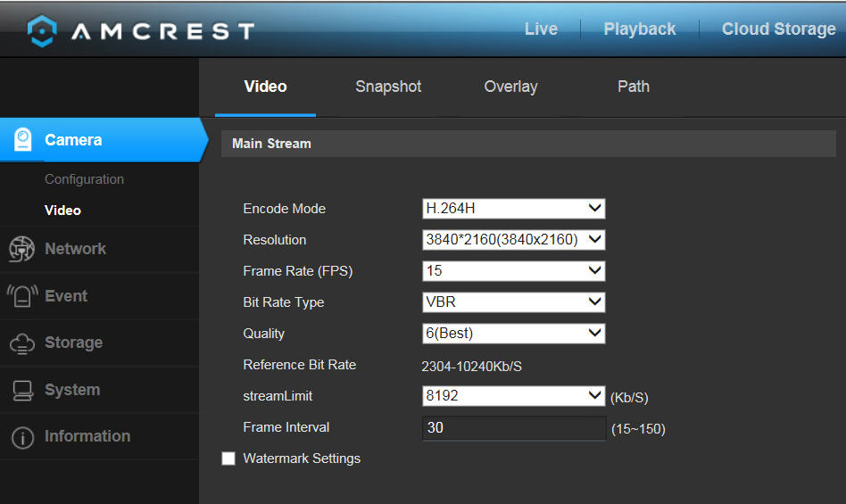
Task: Switch to the Snapshot tab
Action: (388, 87)
